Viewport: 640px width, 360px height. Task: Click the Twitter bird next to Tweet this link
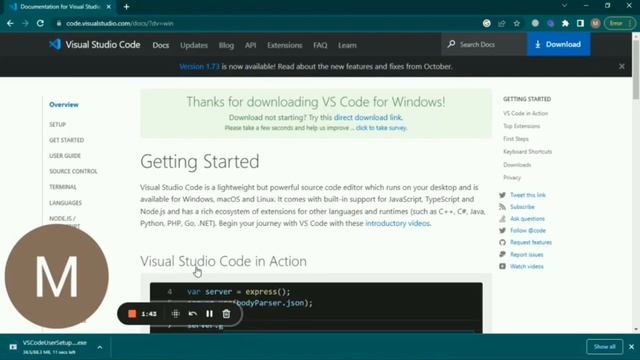coord(502,195)
